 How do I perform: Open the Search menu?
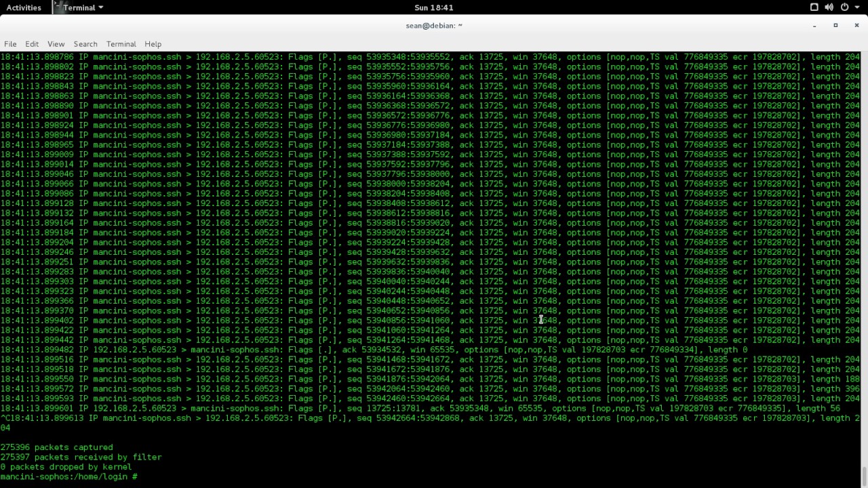(x=85, y=44)
